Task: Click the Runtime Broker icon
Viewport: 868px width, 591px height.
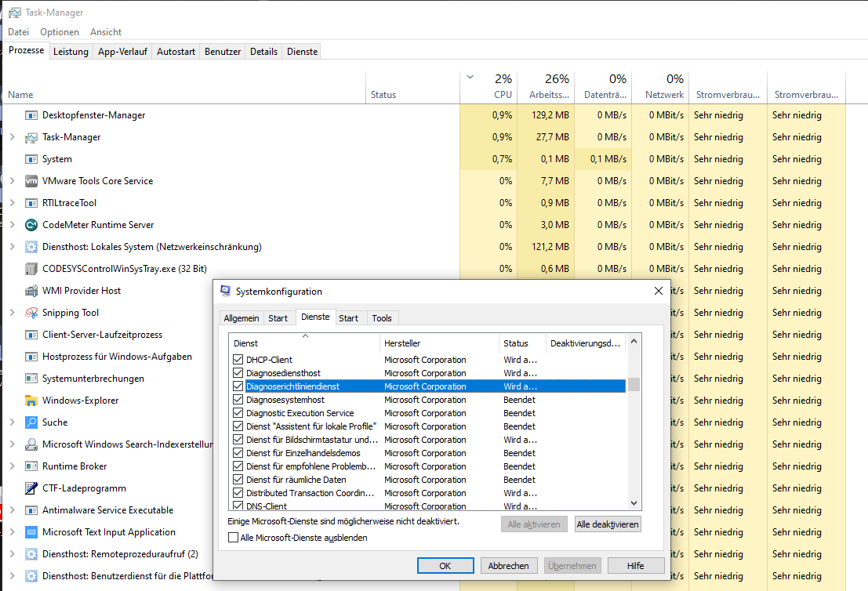Action: (x=31, y=466)
